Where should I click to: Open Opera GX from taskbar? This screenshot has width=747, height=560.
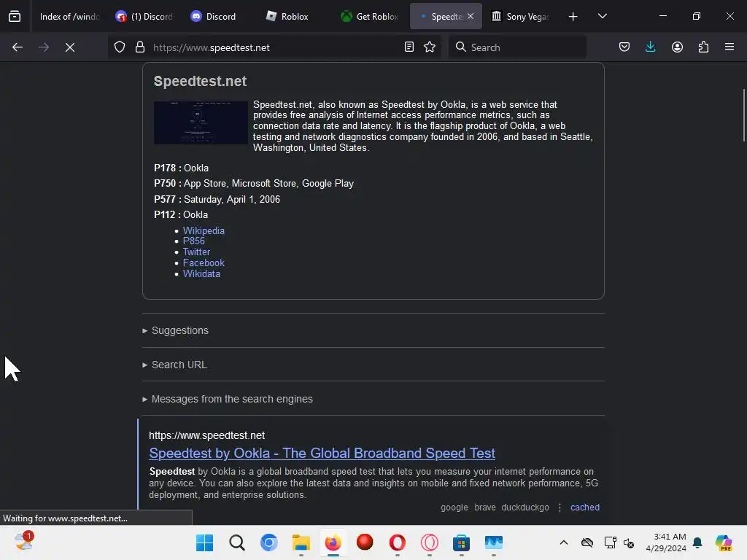click(x=429, y=542)
